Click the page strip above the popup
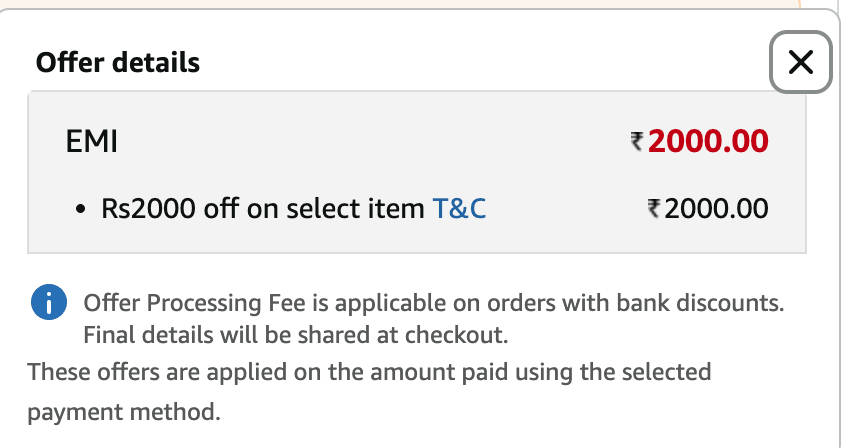This screenshot has width=850, height=448. (400, 4)
